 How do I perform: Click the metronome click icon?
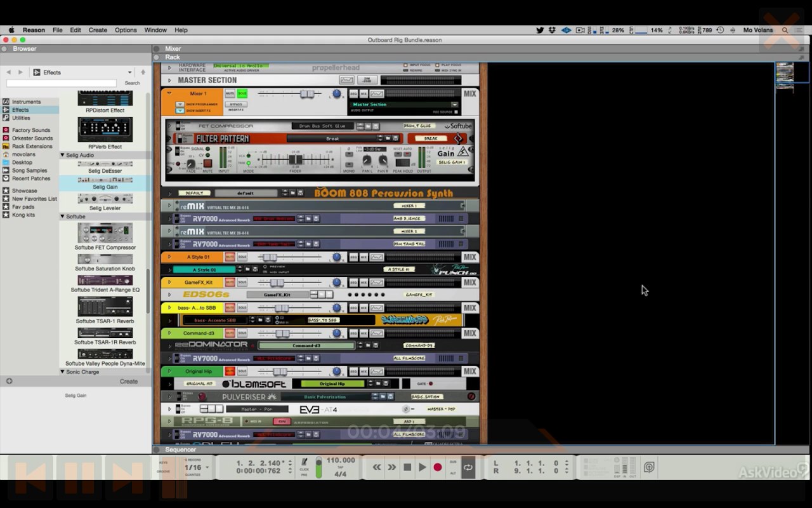pos(304,462)
